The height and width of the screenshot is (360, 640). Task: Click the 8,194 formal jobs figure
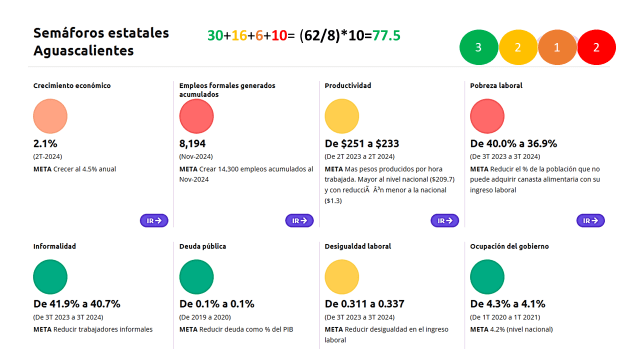[192, 144]
